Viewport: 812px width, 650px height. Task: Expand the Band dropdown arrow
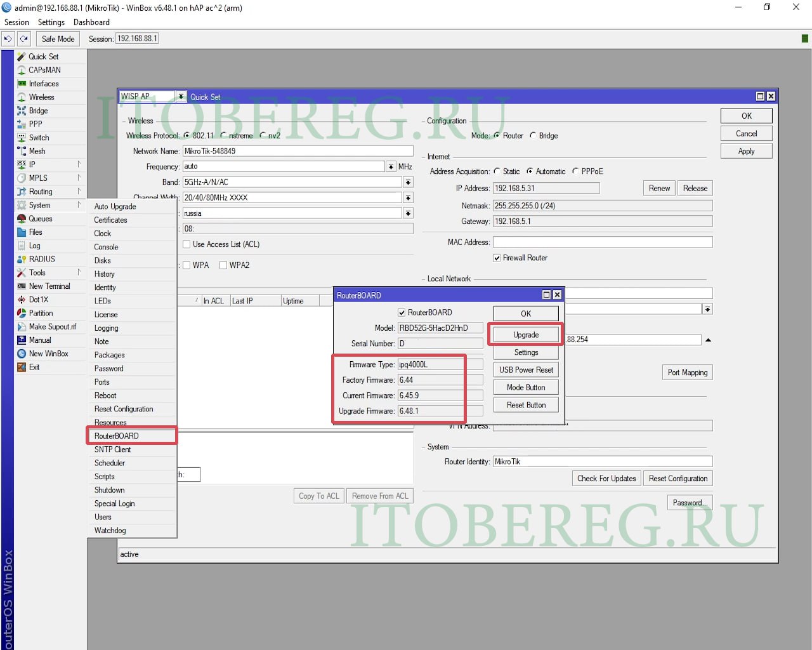[408, 182]
